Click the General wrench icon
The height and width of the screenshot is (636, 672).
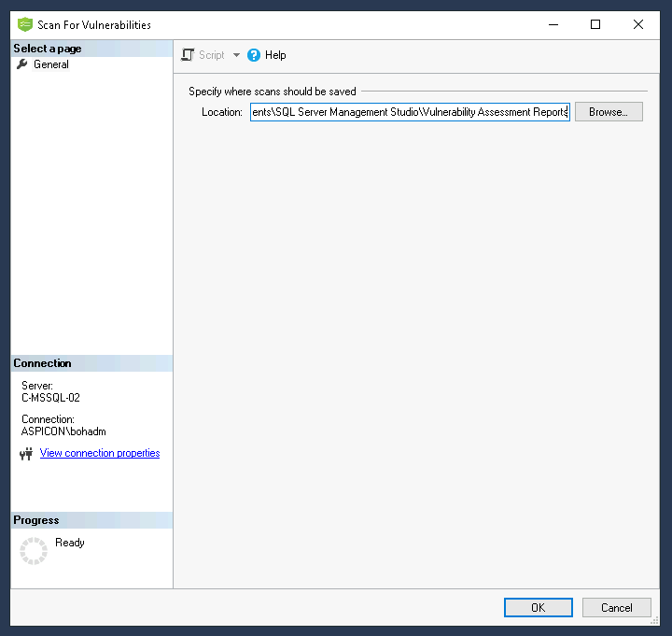(21, 64)
